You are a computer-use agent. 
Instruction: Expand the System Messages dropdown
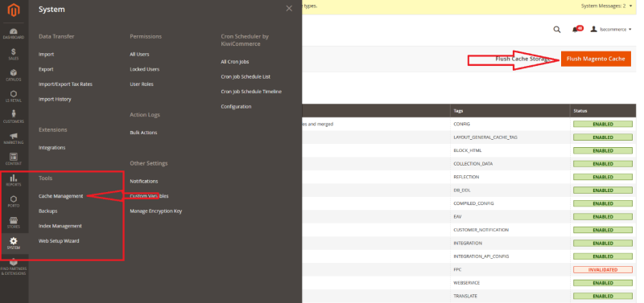607,6
